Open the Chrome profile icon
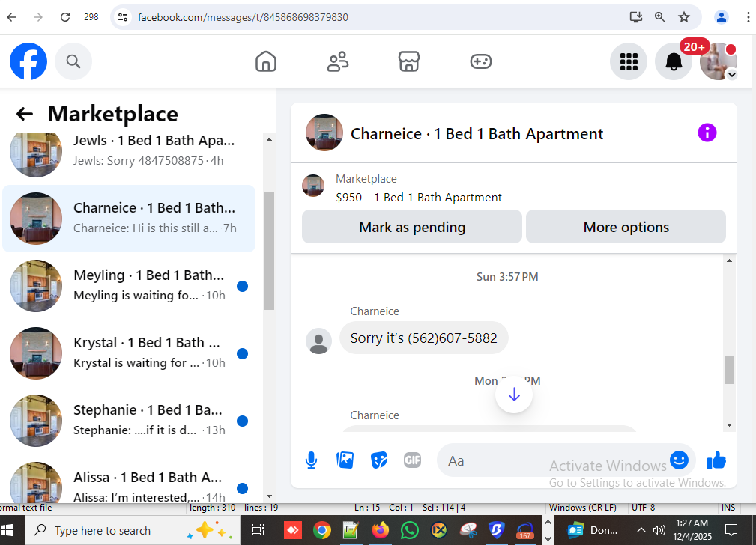Image resolution: width=756 pixels, height=545 pixels. (722, 17)
